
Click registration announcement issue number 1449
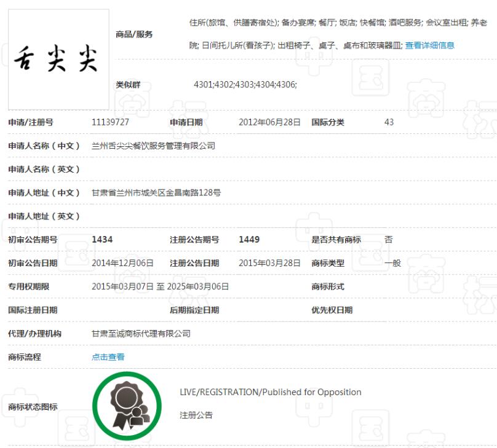(x=249, y=240)
